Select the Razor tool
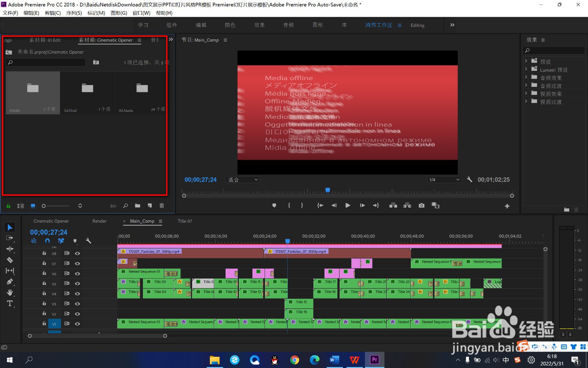The image size is (588, 368). [10, 260]
